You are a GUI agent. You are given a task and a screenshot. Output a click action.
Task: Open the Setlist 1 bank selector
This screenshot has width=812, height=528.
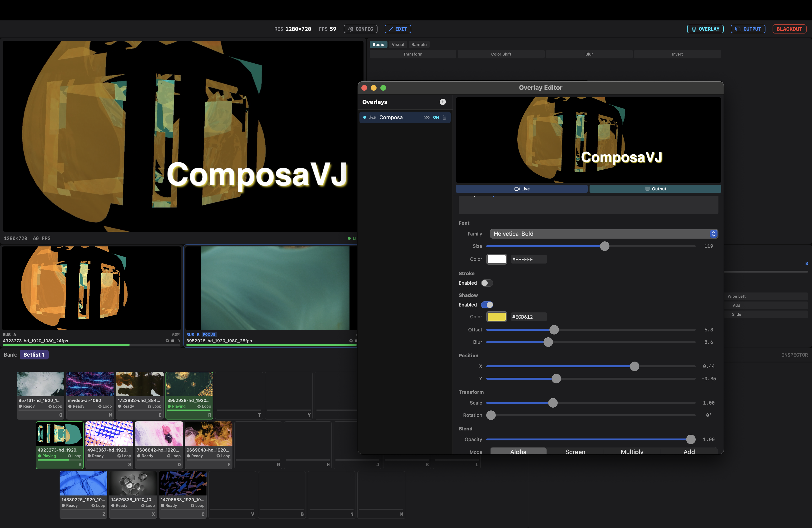[x=34, y=354]
